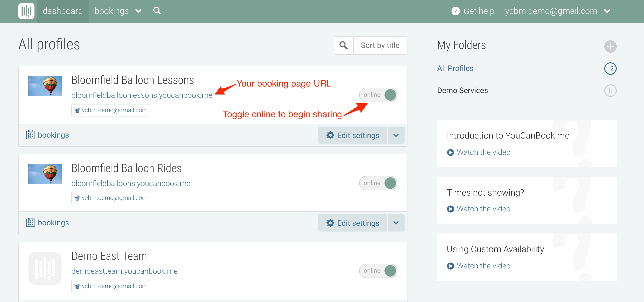This screenshot has width=644, height=302.
Task: Click Edit settings for Bloomfield Balloon Rides
Action: click(x=353, y=223)
